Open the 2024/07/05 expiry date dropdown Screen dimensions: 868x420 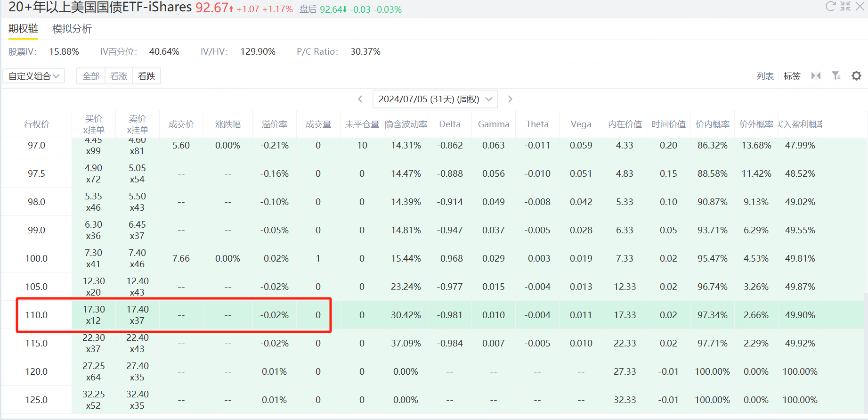pos(435,99)
